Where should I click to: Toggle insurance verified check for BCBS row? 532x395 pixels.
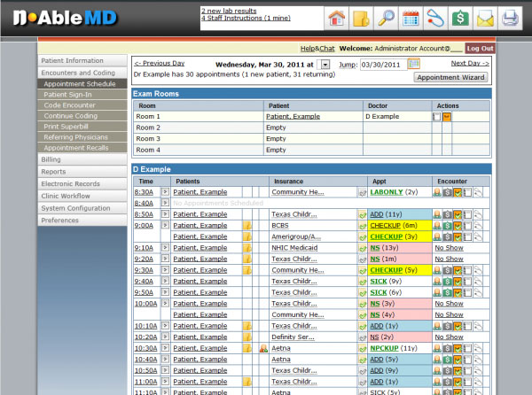[363, 226]
